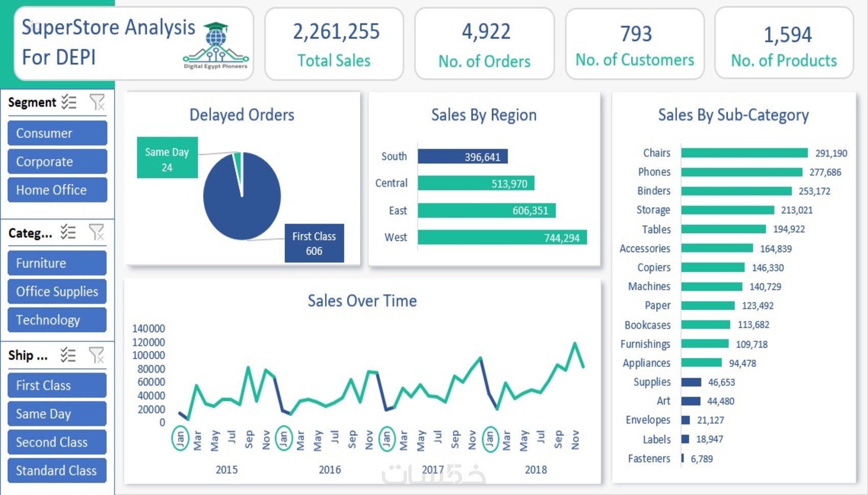Select the Chairs bar in sub-category chart
868x495 pixels.
pos(744,153)
